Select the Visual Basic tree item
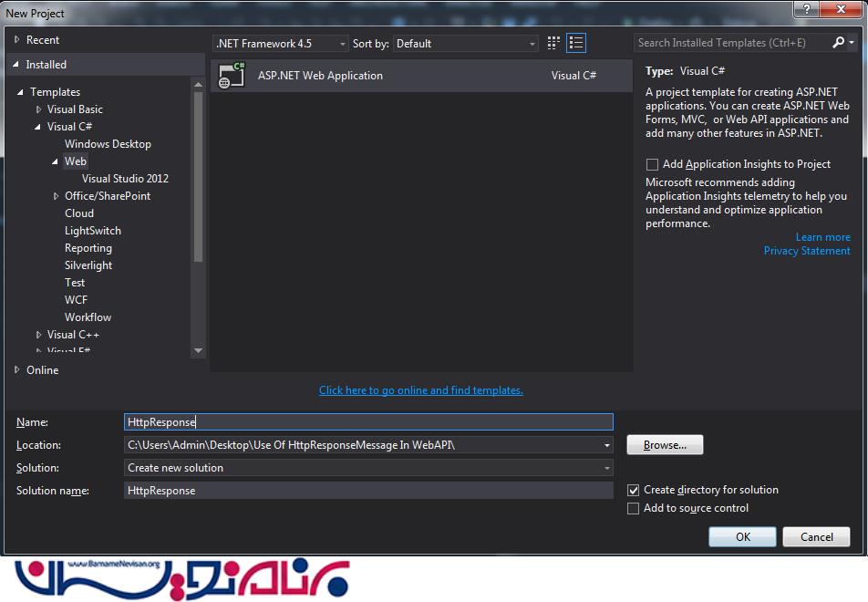 75,109
